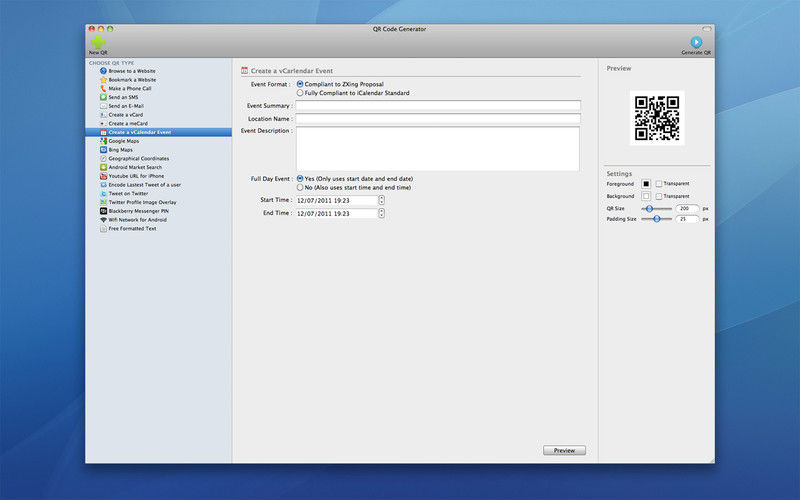Enable Transparent checkbox for Foreground
This screenshot has width=800, height=500.
[x=659, y=184]
